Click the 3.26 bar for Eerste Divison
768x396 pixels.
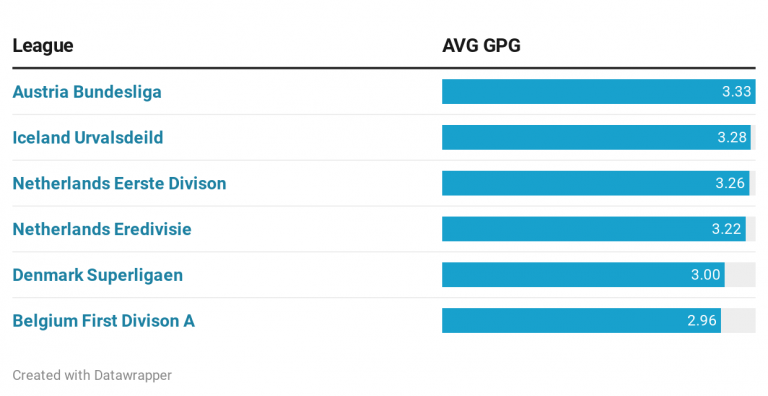click(x=596, y=183)
